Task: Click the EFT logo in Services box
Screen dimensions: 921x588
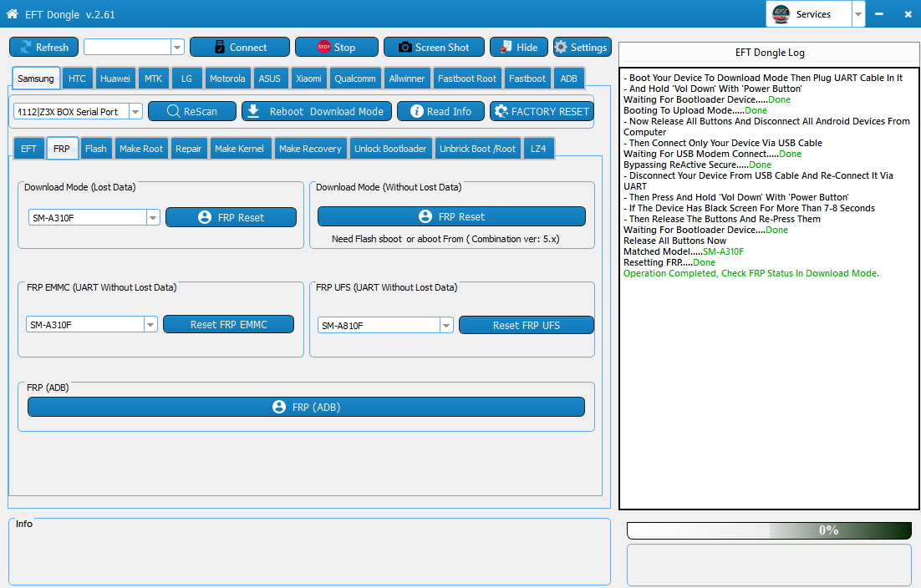Action: 781,14
